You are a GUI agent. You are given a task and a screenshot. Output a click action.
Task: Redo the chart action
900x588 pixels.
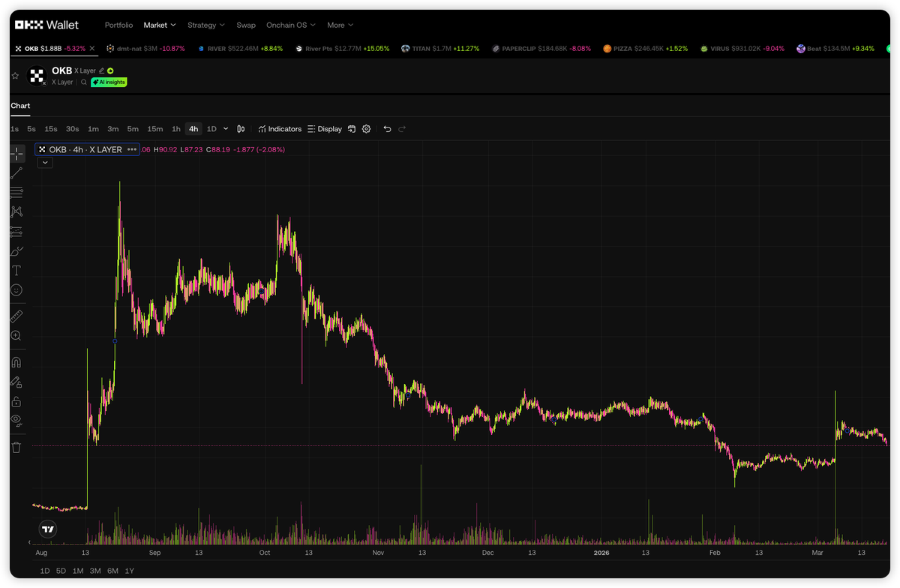tap(402, 129)
